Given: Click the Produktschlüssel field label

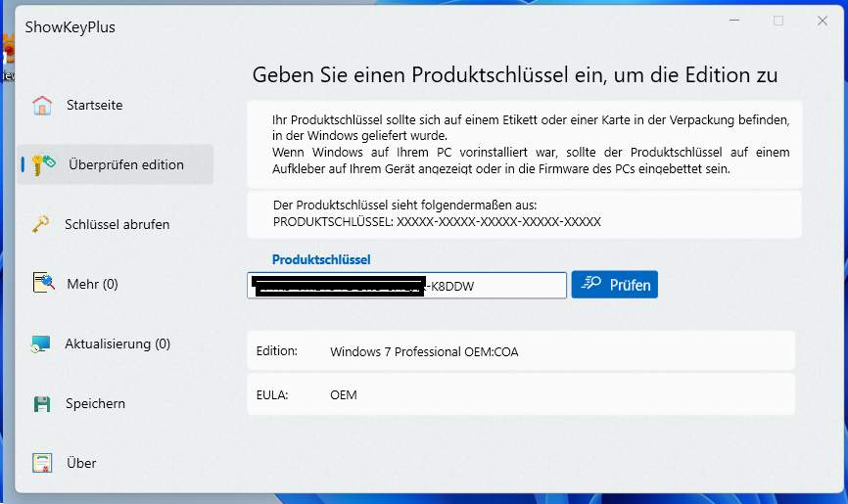Looking at the screenshot, I should pos(321,259).
